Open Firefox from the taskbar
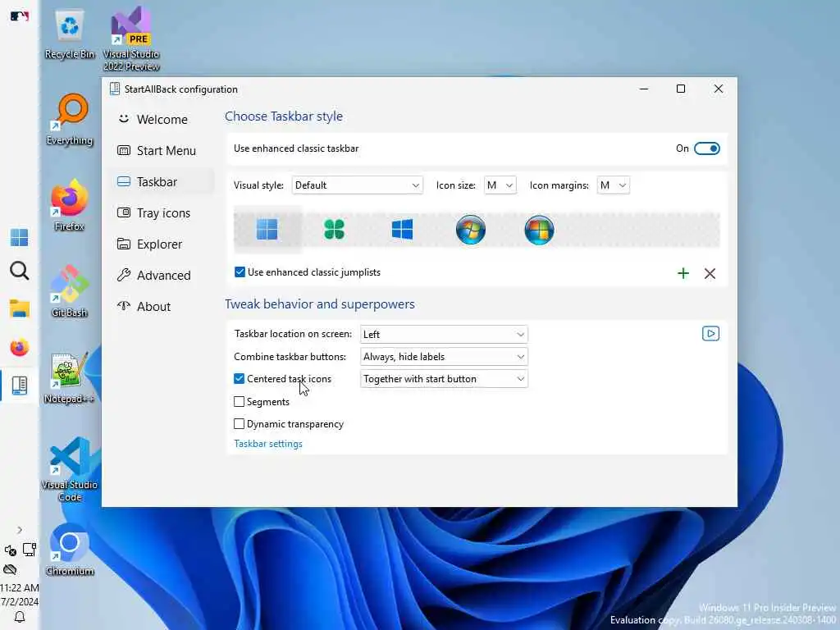Viewport: 840px width, 630px height. point(20,347)
